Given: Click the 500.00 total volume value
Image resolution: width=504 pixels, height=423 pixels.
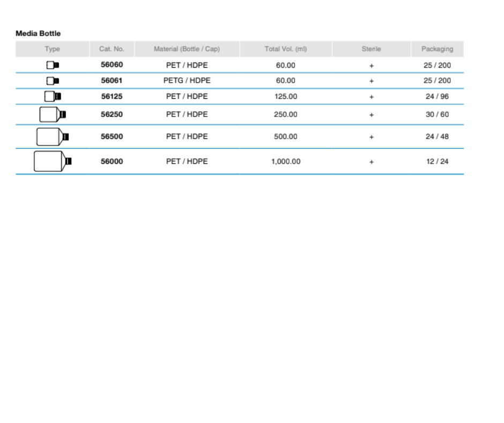Looking at the screenshot, I should pyautogui.click(x=285, y=136).
